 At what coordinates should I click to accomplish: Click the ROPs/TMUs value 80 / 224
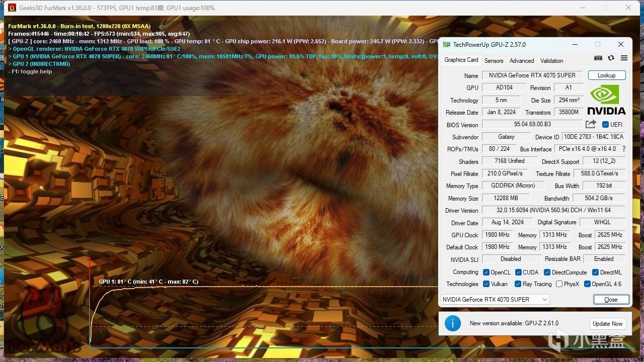point(499,149)
